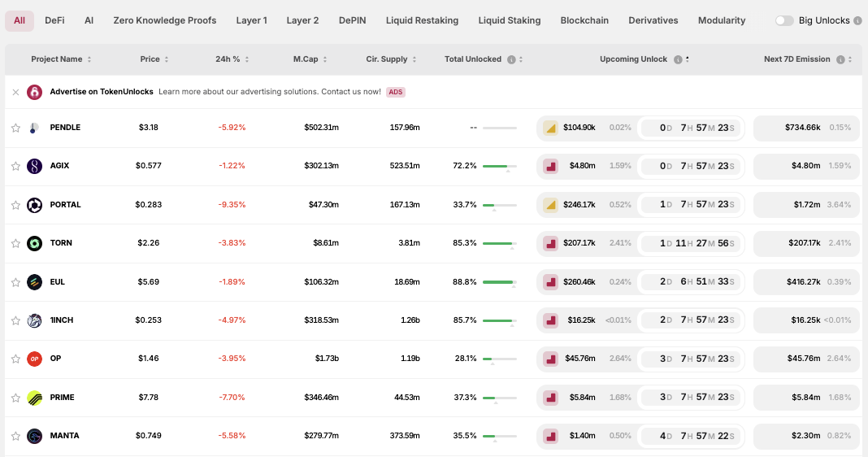Open the PRIME project name link
This screenshot has width=868, height=457.
coord(62,398)
